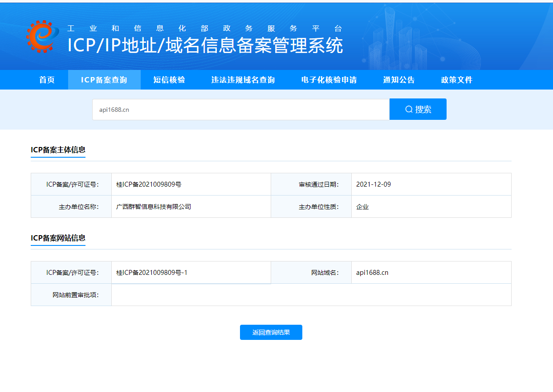553x392 pixels.
Task: Click the 企业 organization type value
Action: (x=362, y=207)
